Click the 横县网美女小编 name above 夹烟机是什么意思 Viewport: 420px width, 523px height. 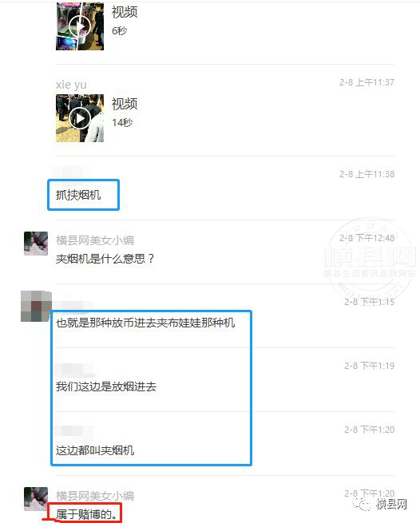(95, 240)
